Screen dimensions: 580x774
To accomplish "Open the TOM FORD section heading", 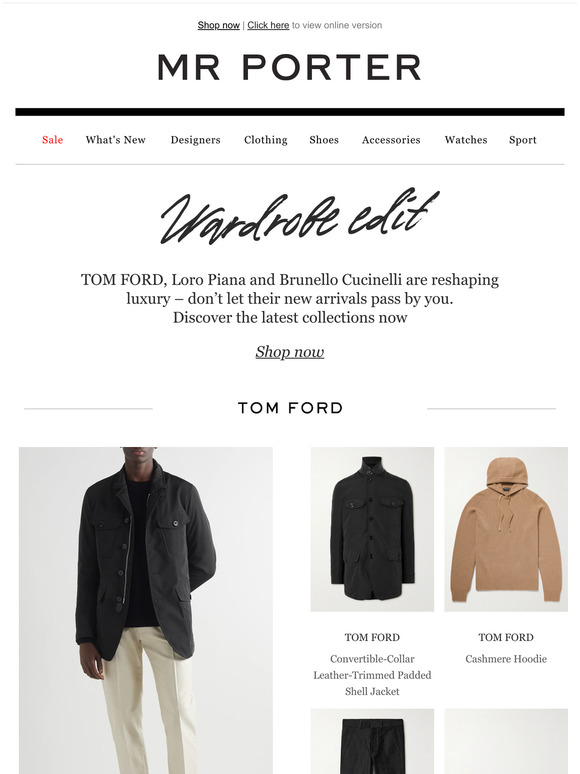I will click(290, 408).
